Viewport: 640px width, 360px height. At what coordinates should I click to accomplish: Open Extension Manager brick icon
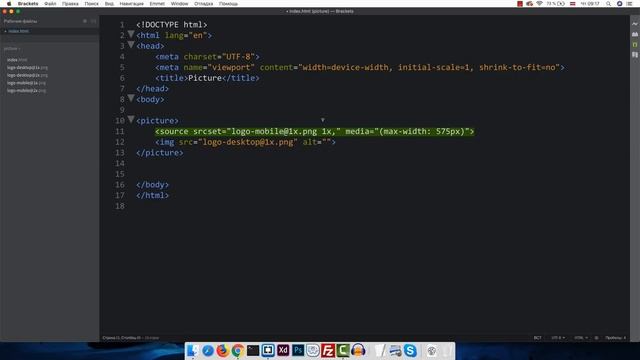[635, 35]
